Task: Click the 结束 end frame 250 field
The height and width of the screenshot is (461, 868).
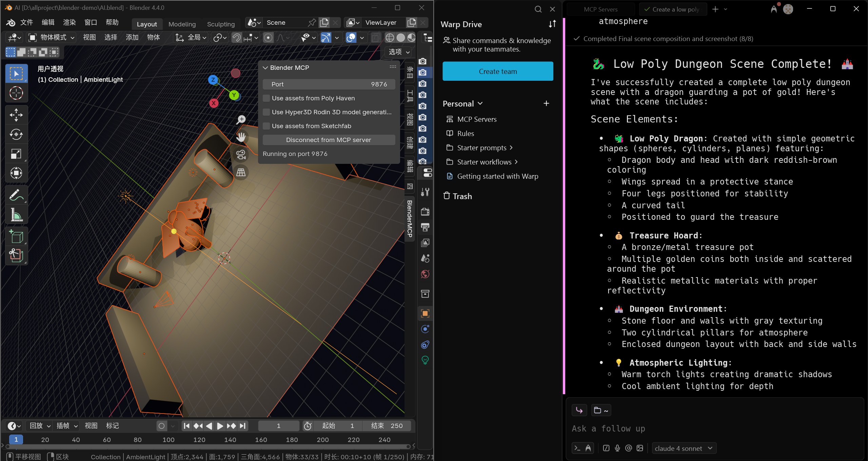Action: (x=387, y=426)
